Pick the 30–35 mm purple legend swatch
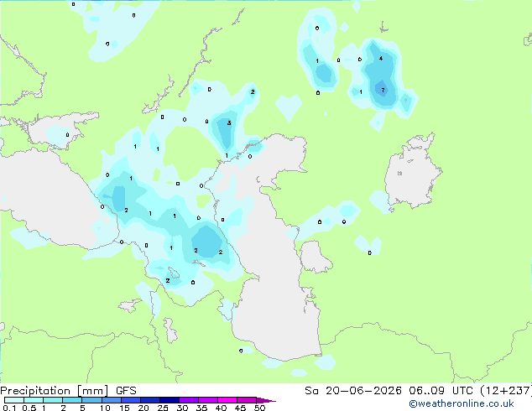Image resolution: width=532 pixels, height=411 pixels. click(188, 400)
